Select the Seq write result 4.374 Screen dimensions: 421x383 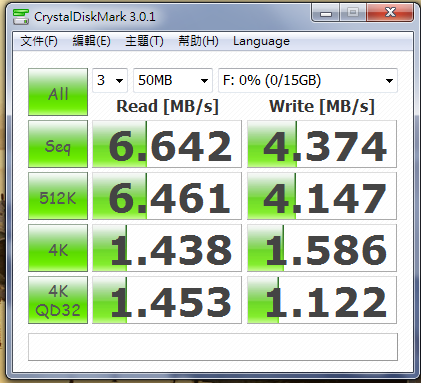coord(322,144)
